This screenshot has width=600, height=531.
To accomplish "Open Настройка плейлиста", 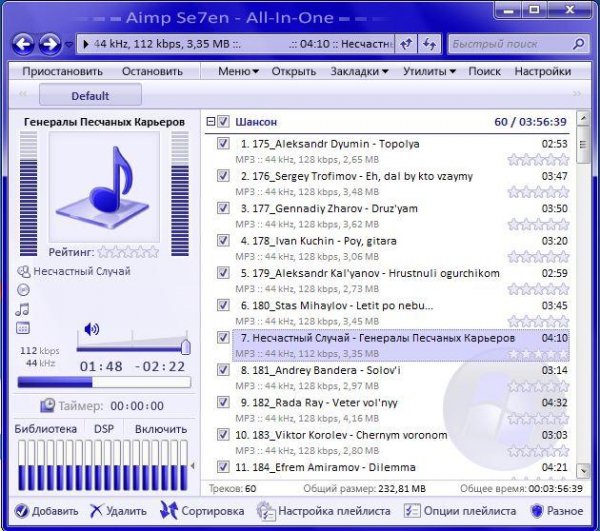I will 324,511.
